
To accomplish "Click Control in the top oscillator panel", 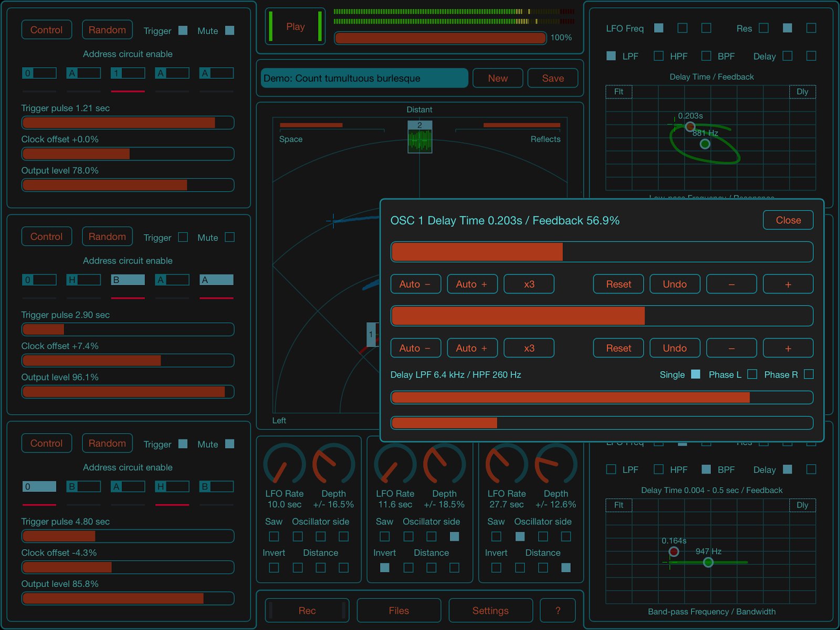I will [x=46, y=30].
